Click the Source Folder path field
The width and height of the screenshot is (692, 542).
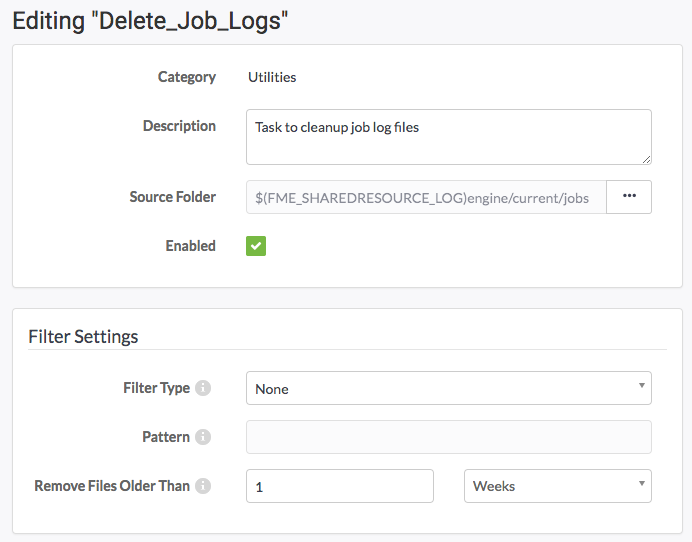point(426,197)
